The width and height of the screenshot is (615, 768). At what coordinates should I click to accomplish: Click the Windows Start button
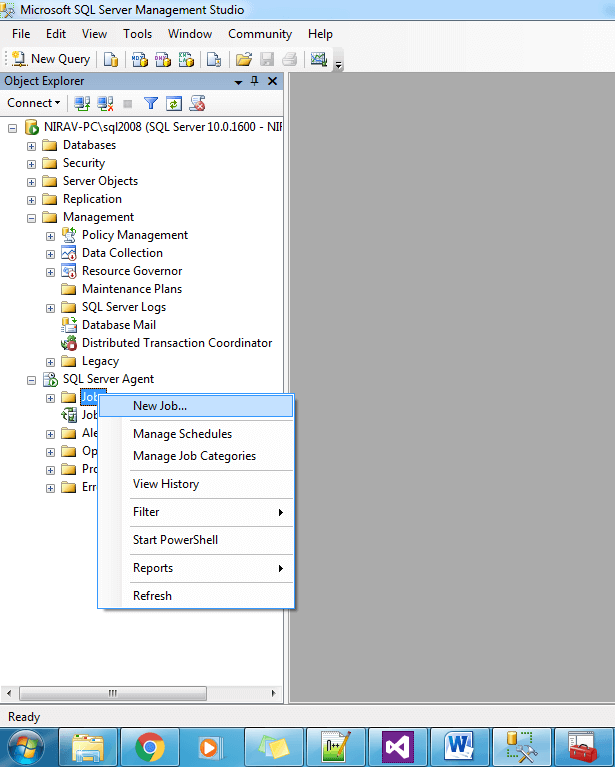[26, 747]
